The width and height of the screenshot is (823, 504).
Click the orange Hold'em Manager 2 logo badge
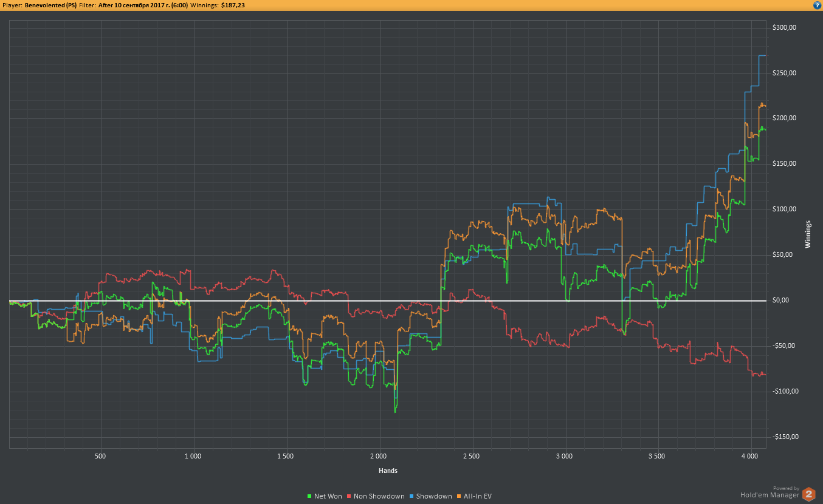(x=808, y=494)
